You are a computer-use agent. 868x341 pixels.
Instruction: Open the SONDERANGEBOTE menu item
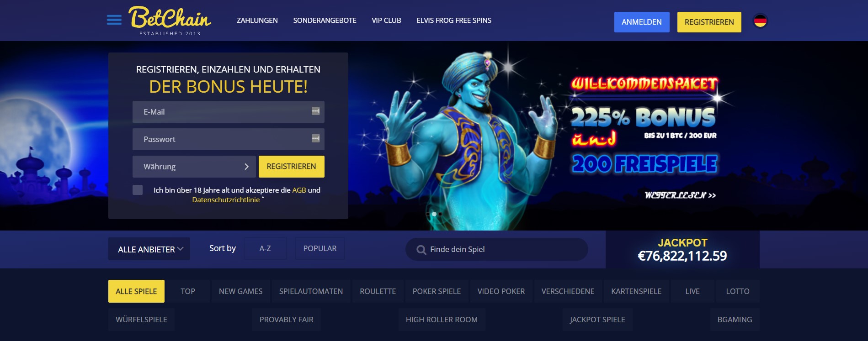coord(325,21)
